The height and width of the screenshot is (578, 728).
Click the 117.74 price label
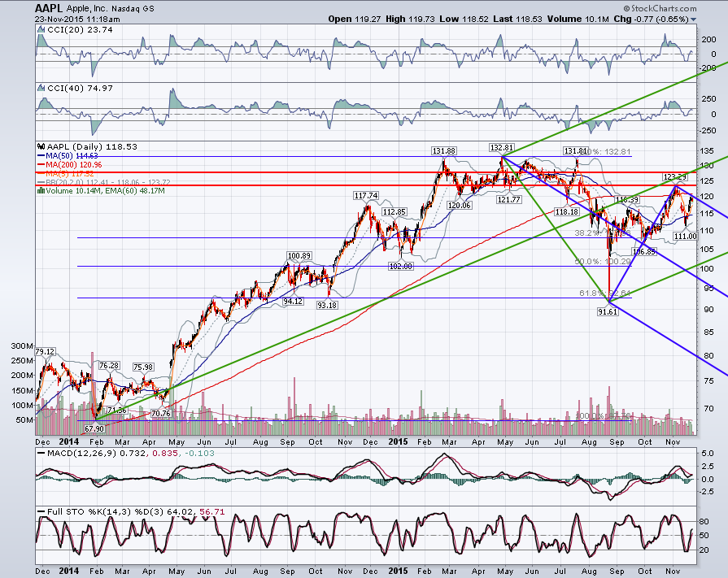[366, 196]
